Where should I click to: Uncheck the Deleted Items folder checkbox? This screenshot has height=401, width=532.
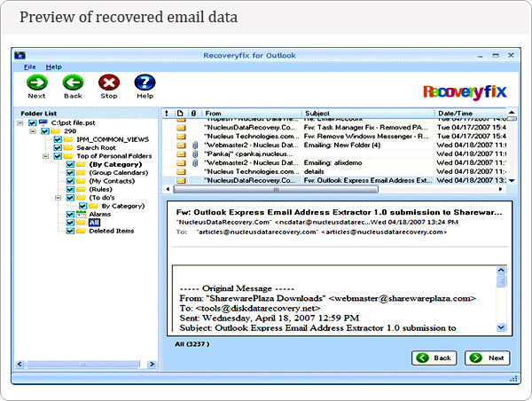(70, 231)
